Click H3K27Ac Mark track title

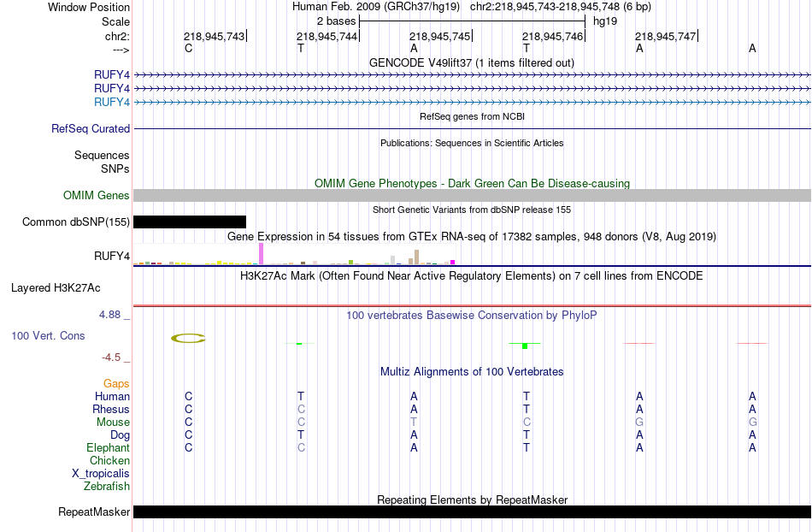point(472,275)
